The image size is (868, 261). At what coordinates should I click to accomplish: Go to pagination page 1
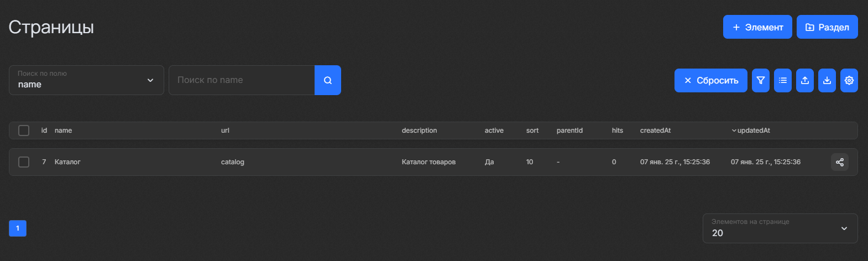click(x=18, y=228)
